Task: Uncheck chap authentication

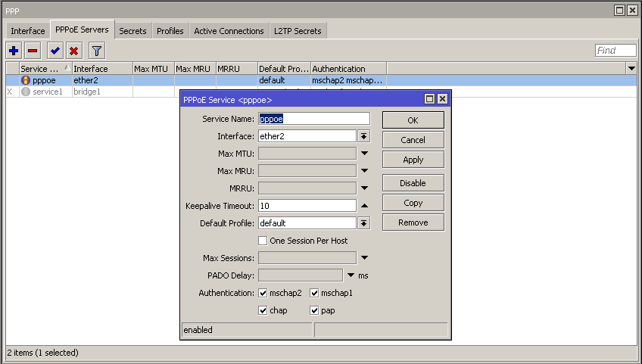Action: click(x=263, y=310)
